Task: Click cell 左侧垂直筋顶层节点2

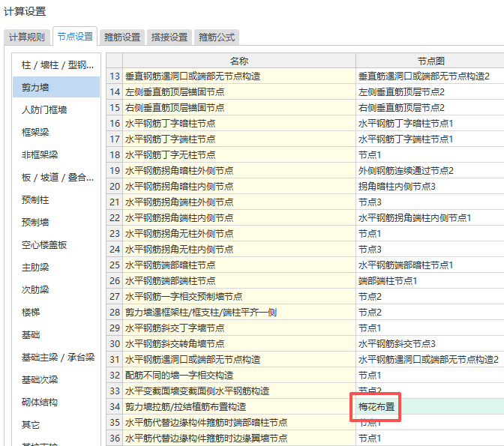Action: [430, 92]
